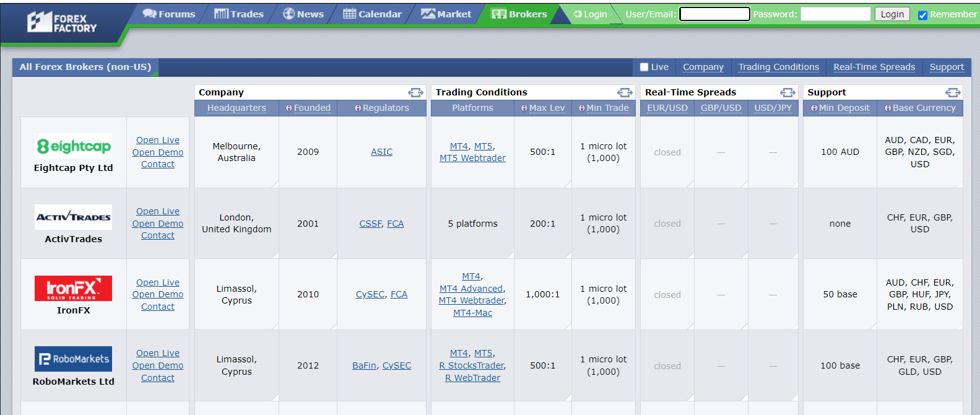Click the RoboMarkets broker logo
The image size is (980, 415).
73,359
